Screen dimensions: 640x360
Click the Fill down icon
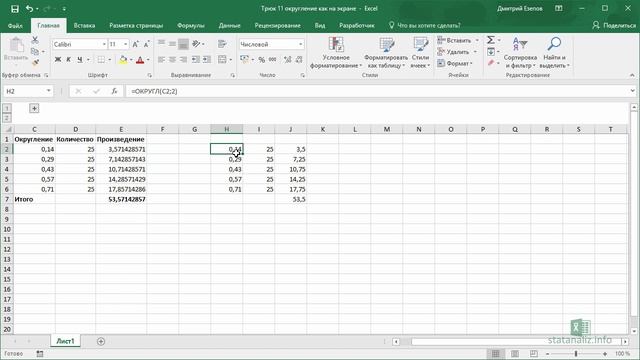[491, 51]
